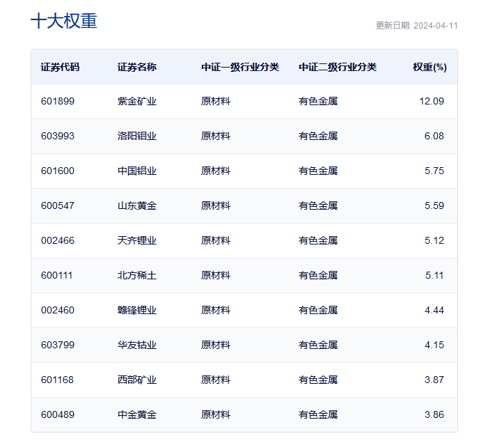Click stock code 601600

[58, 171]
